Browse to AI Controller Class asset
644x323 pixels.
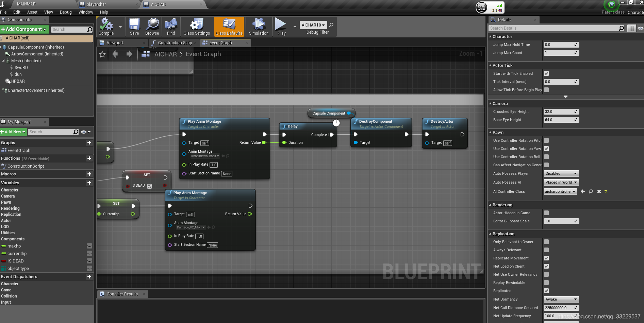(591, 191)
